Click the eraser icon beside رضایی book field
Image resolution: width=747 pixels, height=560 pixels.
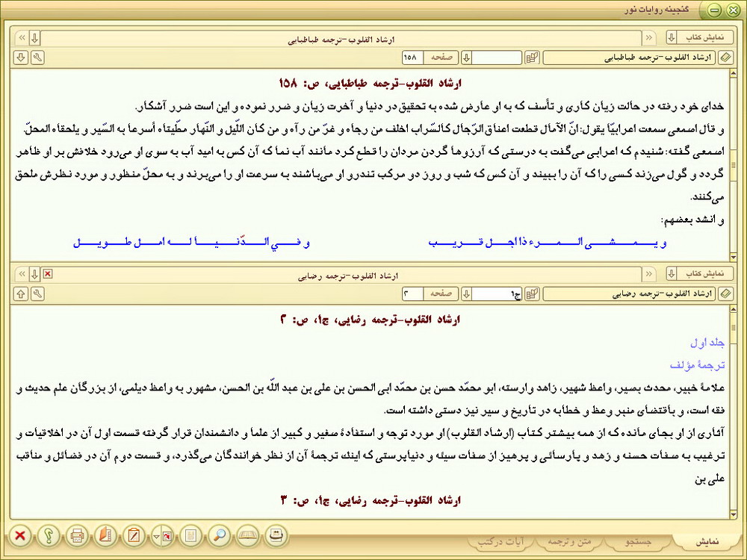point(725,293)
